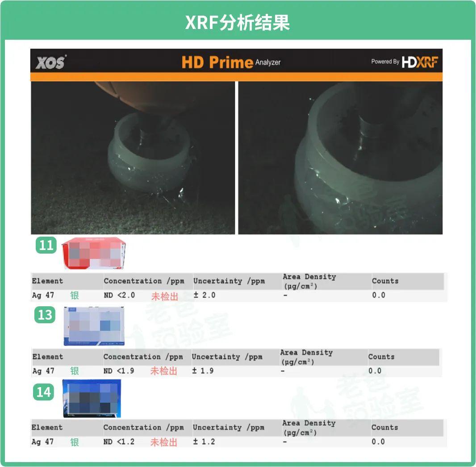Select the green number 13 badge
Image resolution: width=476 pixels, height=467 pixels.
click(x=45, y=315)
